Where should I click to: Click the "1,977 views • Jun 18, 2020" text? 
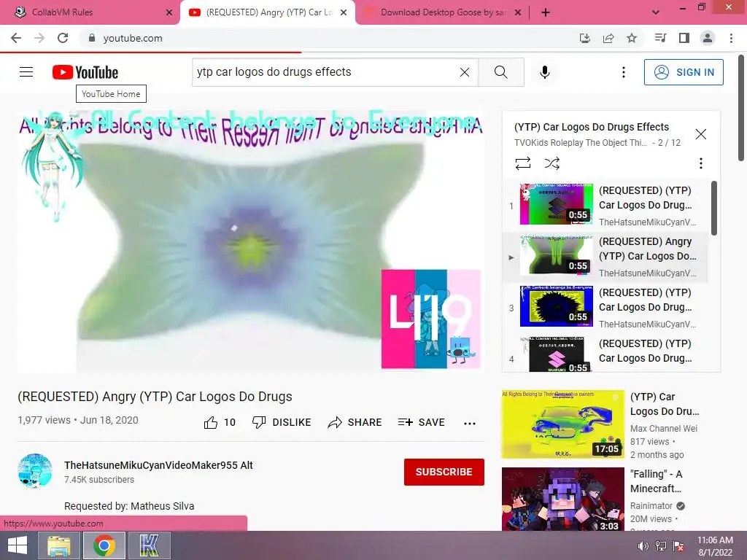click(78, 421)
